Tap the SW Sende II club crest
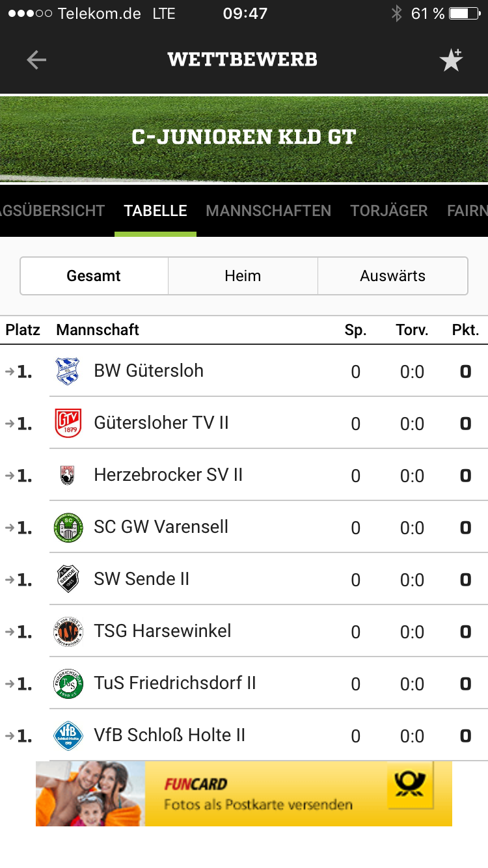 pos(68,579)
